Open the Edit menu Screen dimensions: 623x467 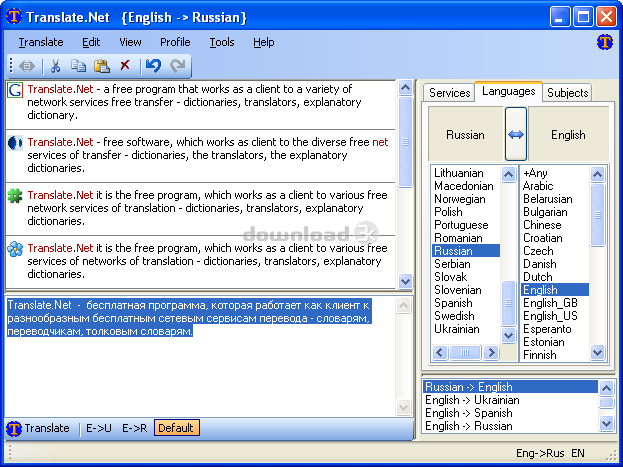pos(91,42)
